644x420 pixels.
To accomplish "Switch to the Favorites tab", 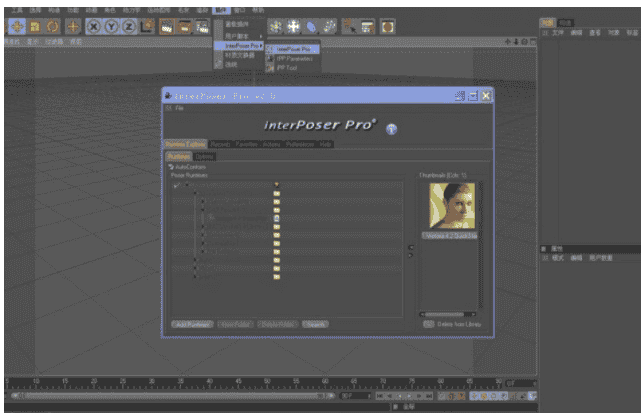I will click(246, 144).
